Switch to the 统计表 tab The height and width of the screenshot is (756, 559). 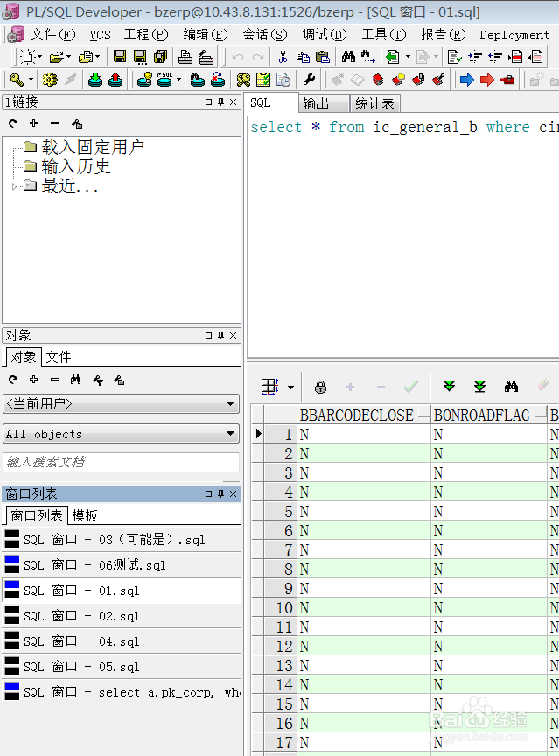coord(375,103)
